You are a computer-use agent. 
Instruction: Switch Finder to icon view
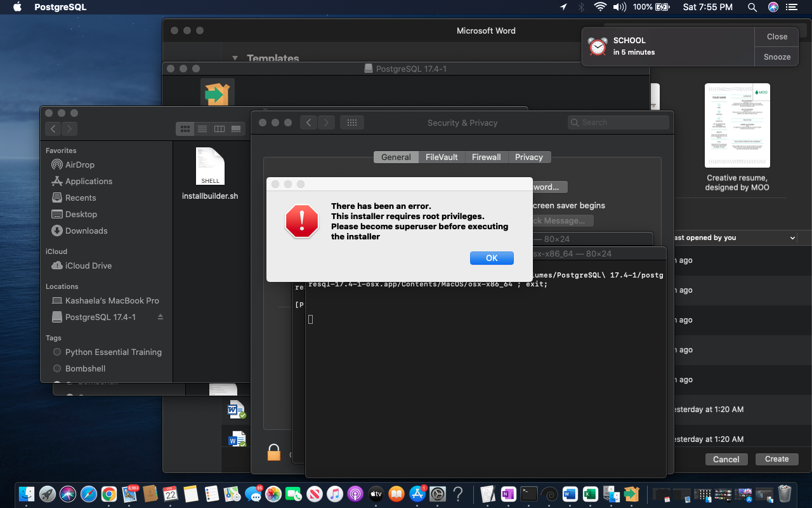point(185,129)
